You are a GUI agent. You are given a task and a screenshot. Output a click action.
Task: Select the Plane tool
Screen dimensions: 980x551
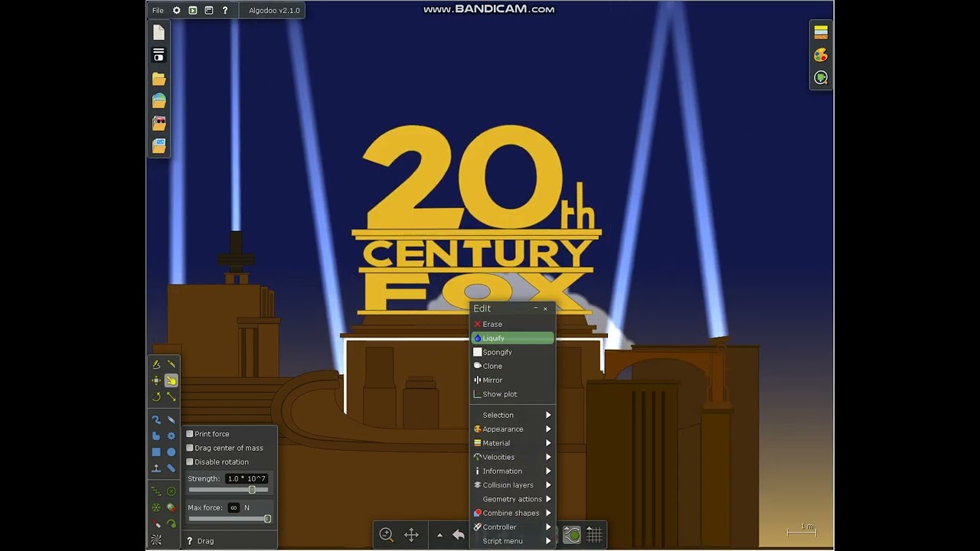click(156, 468)
